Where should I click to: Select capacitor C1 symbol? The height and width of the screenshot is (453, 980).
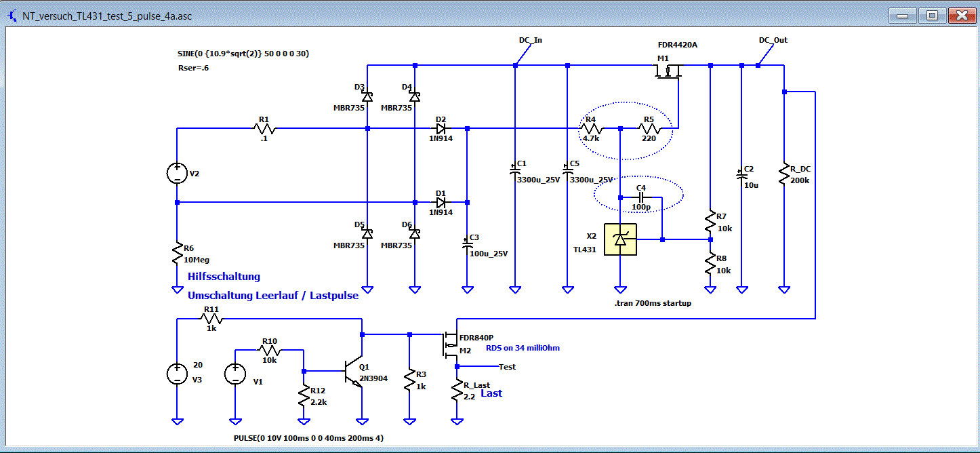514,169
